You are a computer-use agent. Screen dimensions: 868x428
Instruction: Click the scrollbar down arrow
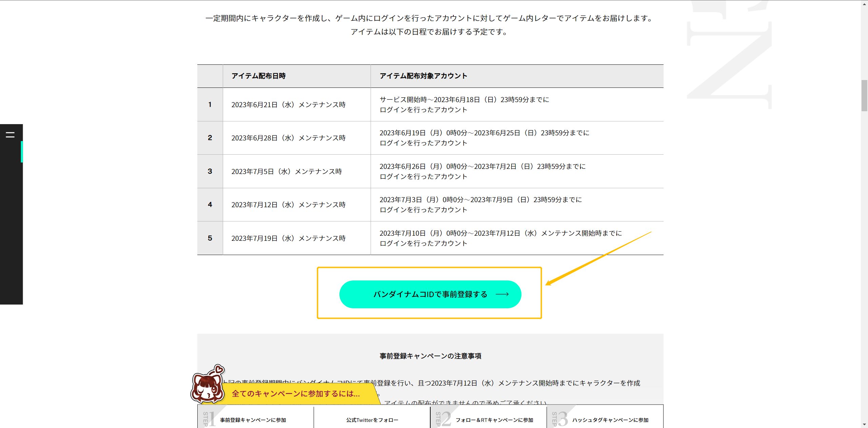[864, 425]
